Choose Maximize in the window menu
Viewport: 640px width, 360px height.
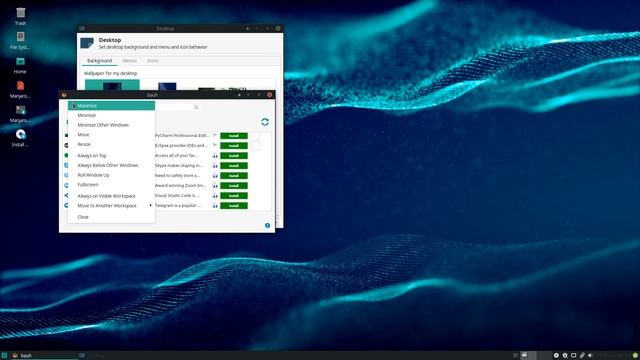pos(111,106)
